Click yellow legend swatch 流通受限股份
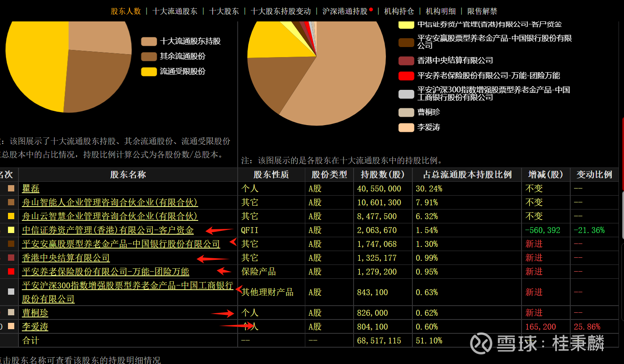Screen dimensions: 624x364 point(149,71)
